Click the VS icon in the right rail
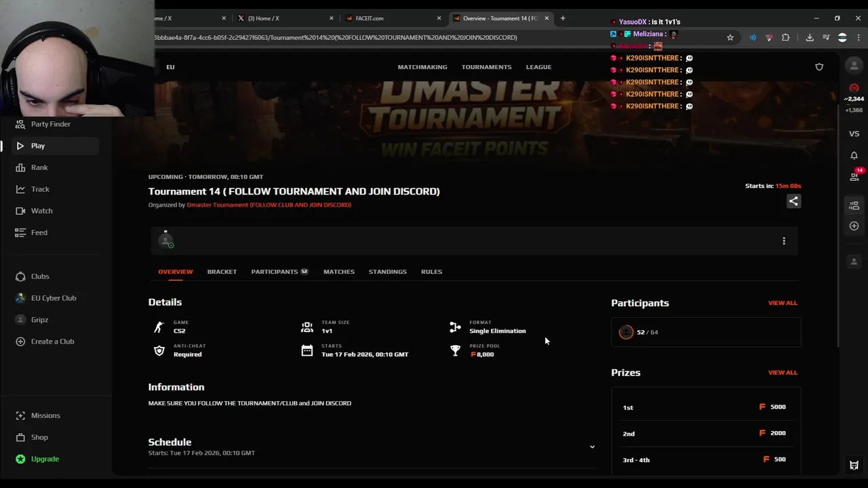This screenshot has height=488, width=868. click(x=854, y=134)
